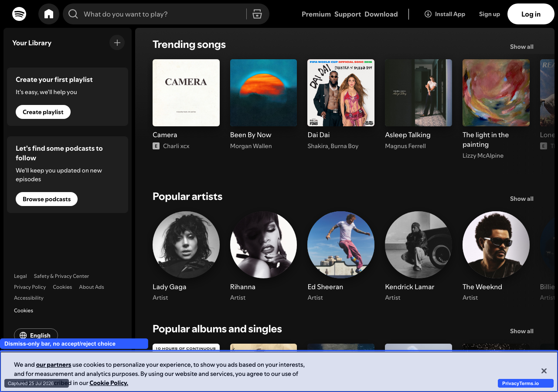Show all Popular artists
This screenshot has width=558, height=392.
[522, 199]
